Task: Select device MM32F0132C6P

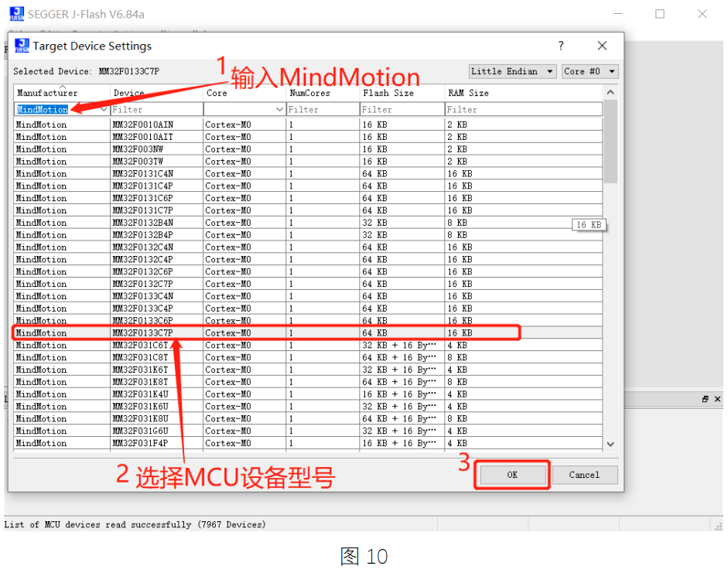Action: (x=308, y=271)
